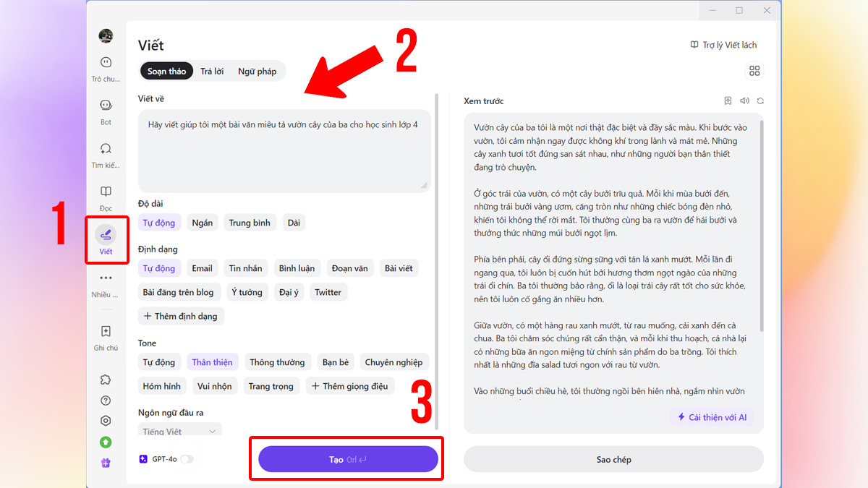Click inside the Viết về text field
This screenshot has width=868, height=488.
coord(284,150)
